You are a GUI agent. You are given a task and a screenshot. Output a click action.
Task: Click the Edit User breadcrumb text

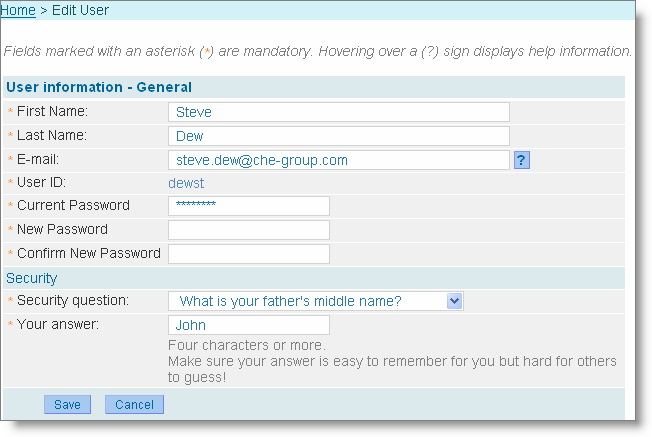pos(80,10)
